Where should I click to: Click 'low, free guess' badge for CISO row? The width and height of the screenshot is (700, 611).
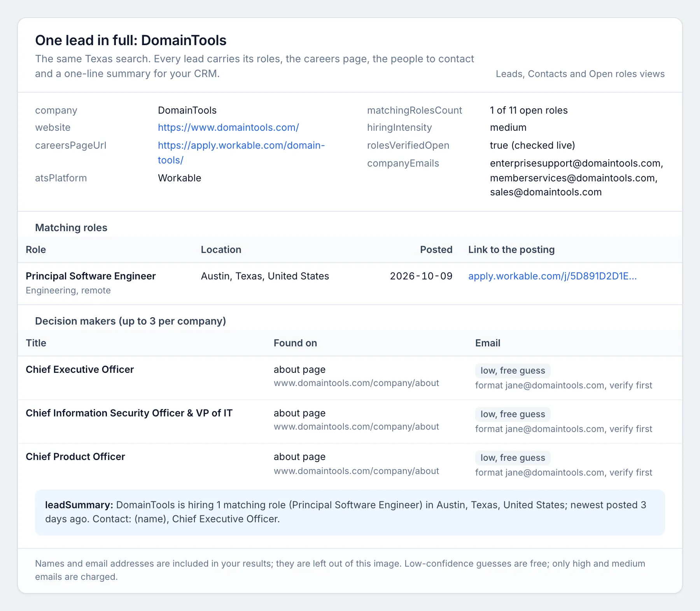[513, 414]
